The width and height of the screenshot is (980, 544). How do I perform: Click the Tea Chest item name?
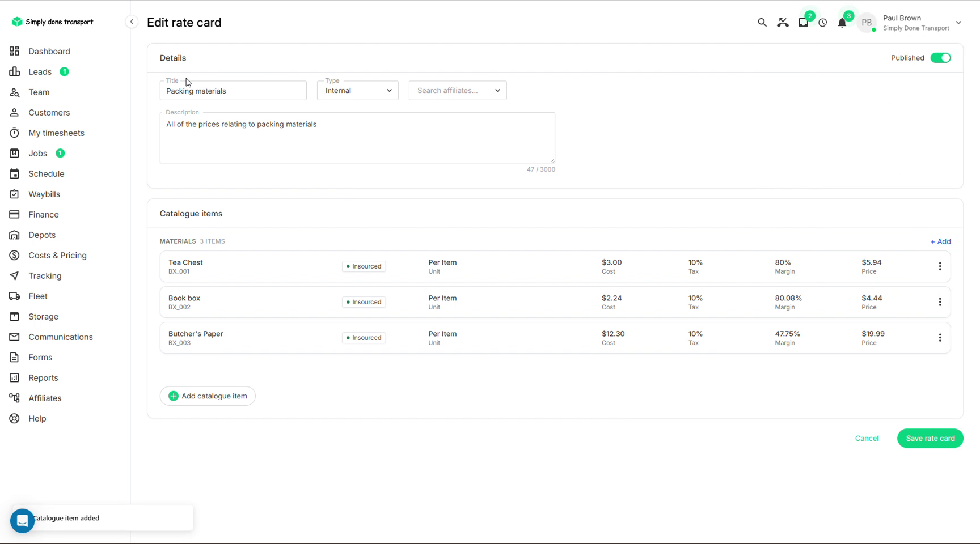coord(185,262)
